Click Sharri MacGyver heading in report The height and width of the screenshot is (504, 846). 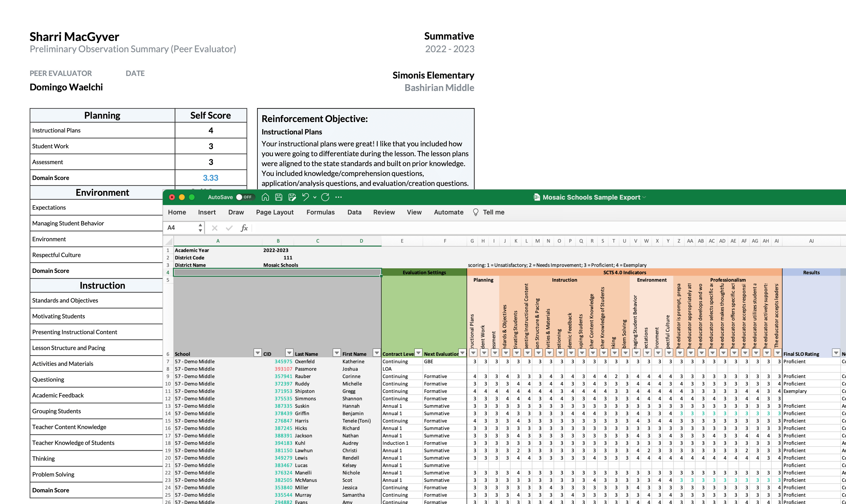click(x=74, y=37)
